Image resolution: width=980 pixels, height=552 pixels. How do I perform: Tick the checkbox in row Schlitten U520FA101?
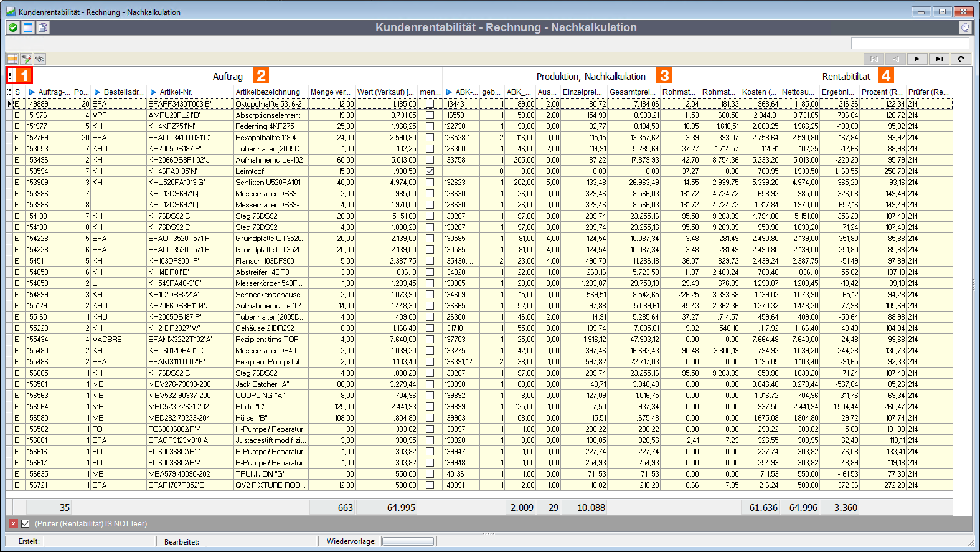430,183
